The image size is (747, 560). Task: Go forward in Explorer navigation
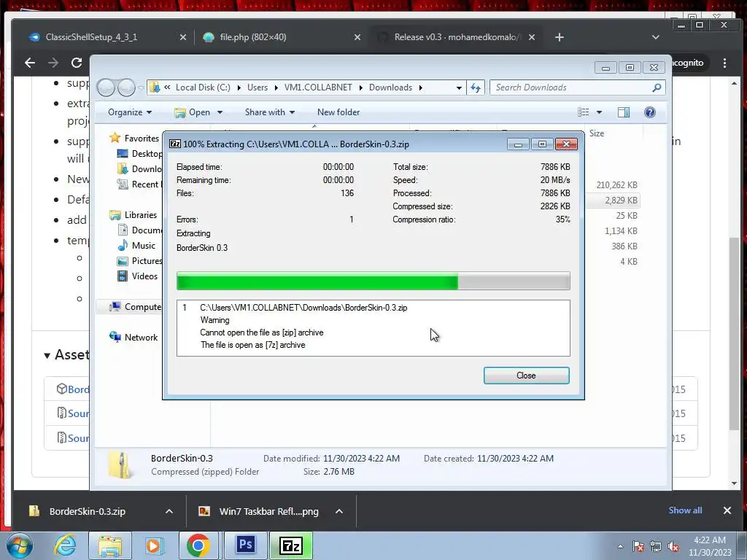click(x=126, y=87)
